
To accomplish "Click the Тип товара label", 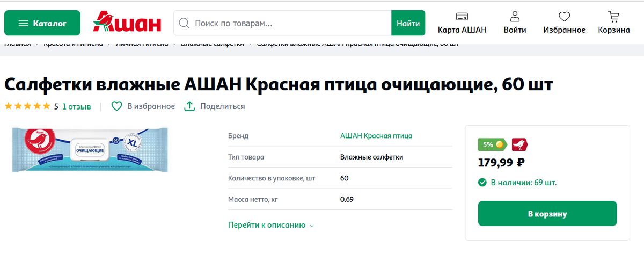I will click(246, 157).
